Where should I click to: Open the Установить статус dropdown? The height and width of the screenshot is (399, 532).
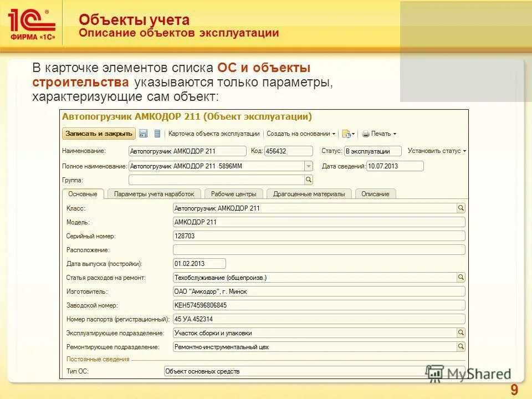tap(437, 150)
